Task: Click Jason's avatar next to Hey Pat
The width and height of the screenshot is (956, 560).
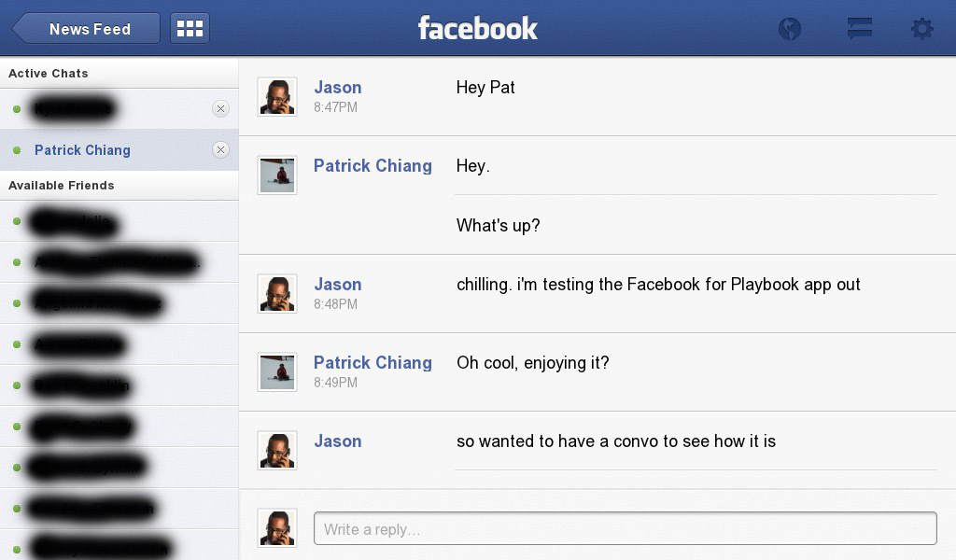Action: [277, 97]
